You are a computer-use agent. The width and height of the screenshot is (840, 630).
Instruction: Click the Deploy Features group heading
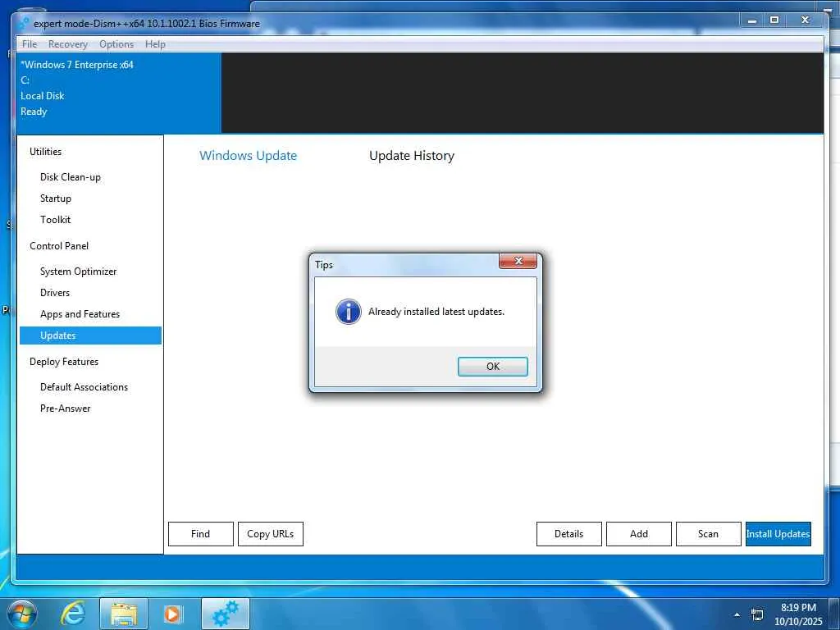point(64,362)
